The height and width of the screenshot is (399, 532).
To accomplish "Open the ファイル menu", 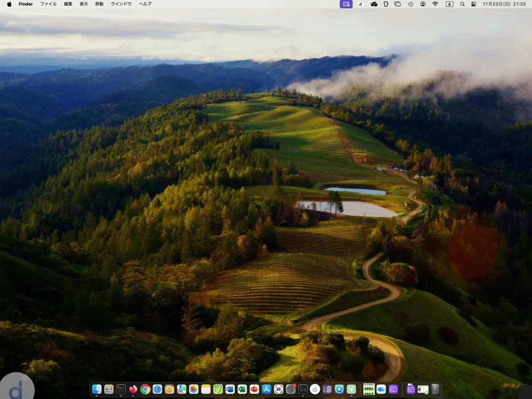I will coord(48,4).
